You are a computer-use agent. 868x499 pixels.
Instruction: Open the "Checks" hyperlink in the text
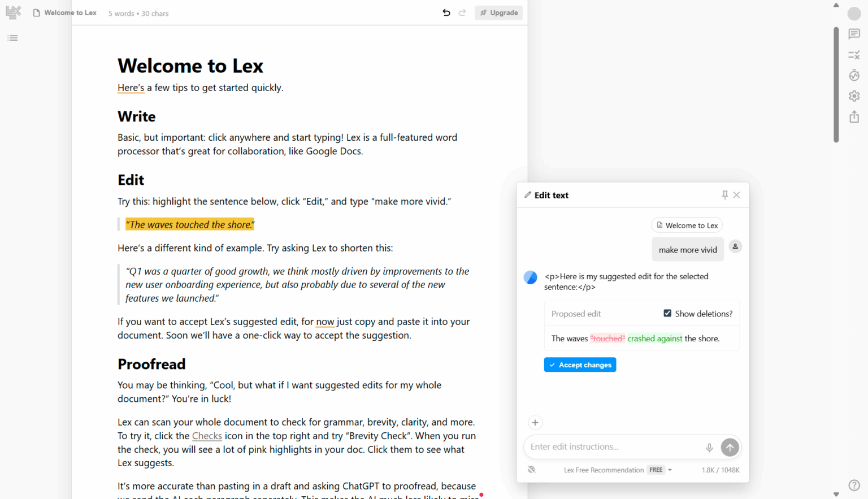tap(207, 436)
